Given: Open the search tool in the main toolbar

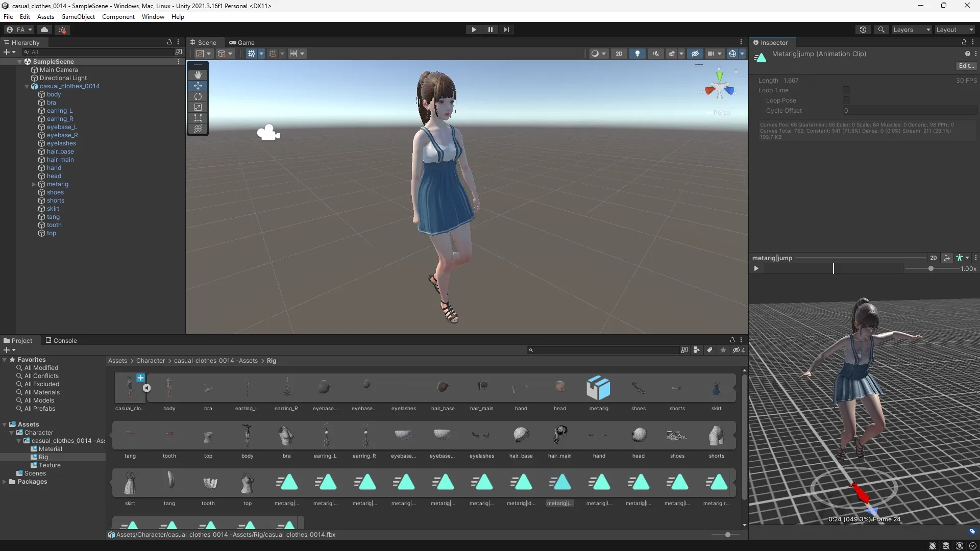Looking at the screenshot, I should tap(881, 30).
